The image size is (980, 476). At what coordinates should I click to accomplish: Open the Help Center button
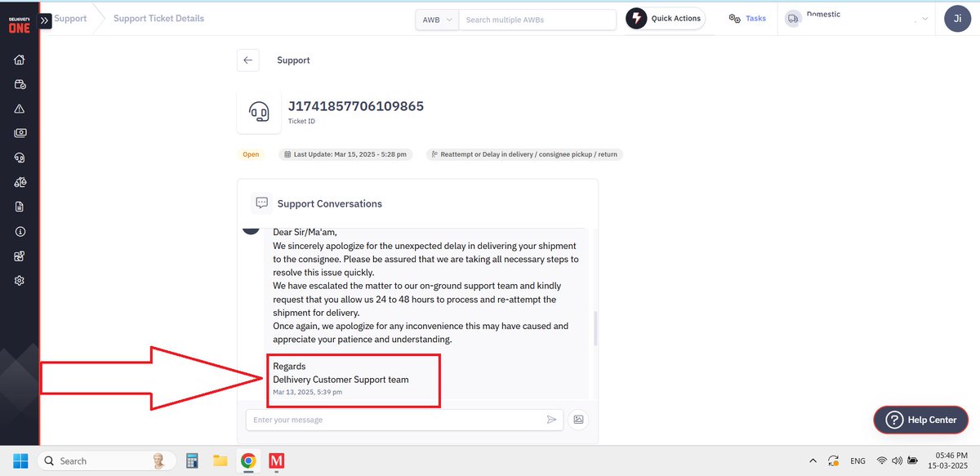click(x=920, y=420)
